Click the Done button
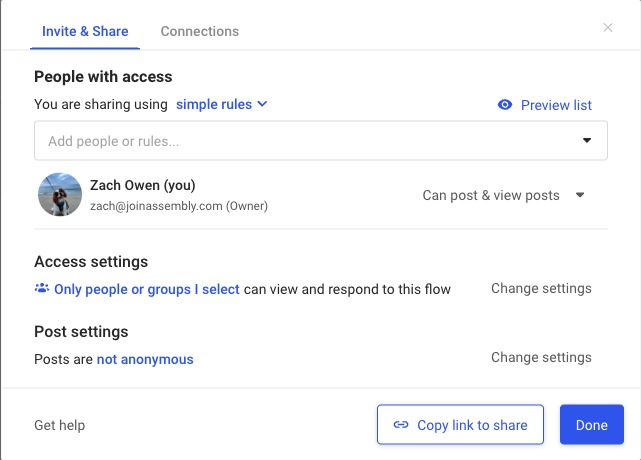Image resolution: width=641 pixels, height=460 pixels. pos(591,425)
